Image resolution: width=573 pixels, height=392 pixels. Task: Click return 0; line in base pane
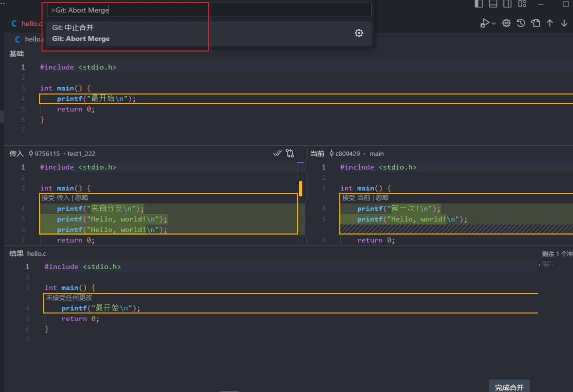click(x=76, y=109)
